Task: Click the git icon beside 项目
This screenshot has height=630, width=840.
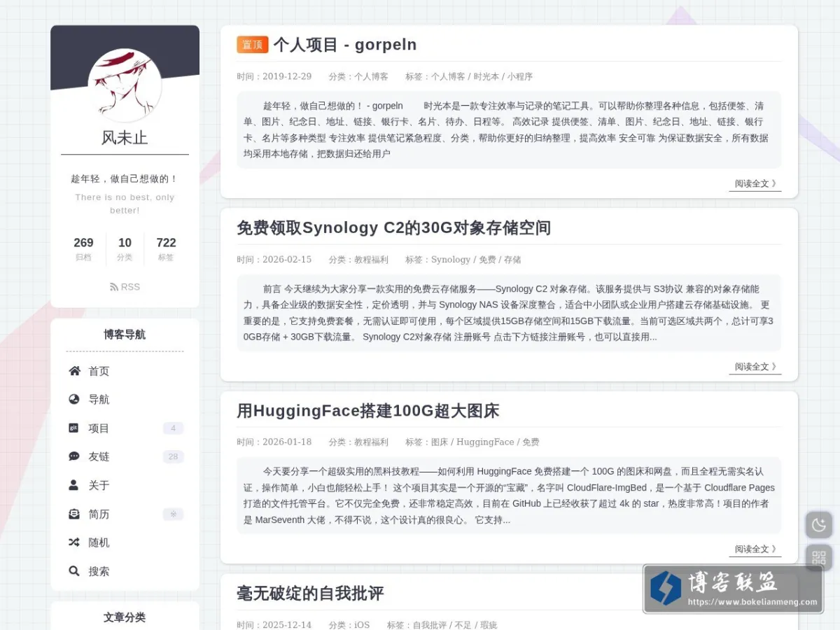Action: pyautogui.click(x=74, y=428)
